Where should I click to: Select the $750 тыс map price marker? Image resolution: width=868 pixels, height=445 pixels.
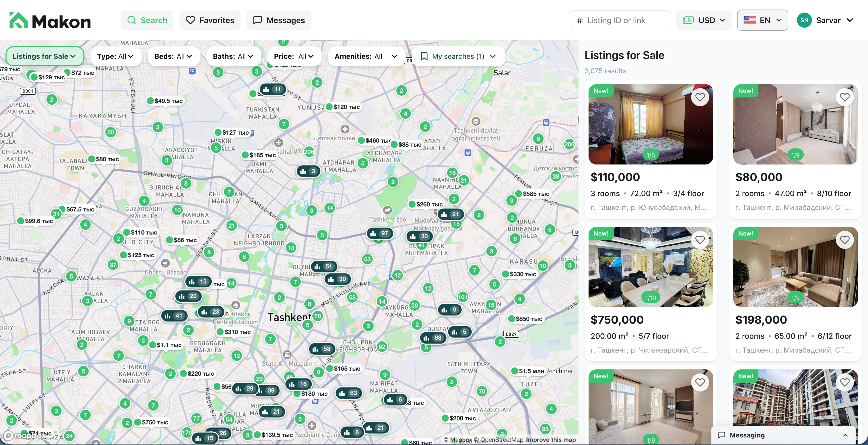pos(152,422)
